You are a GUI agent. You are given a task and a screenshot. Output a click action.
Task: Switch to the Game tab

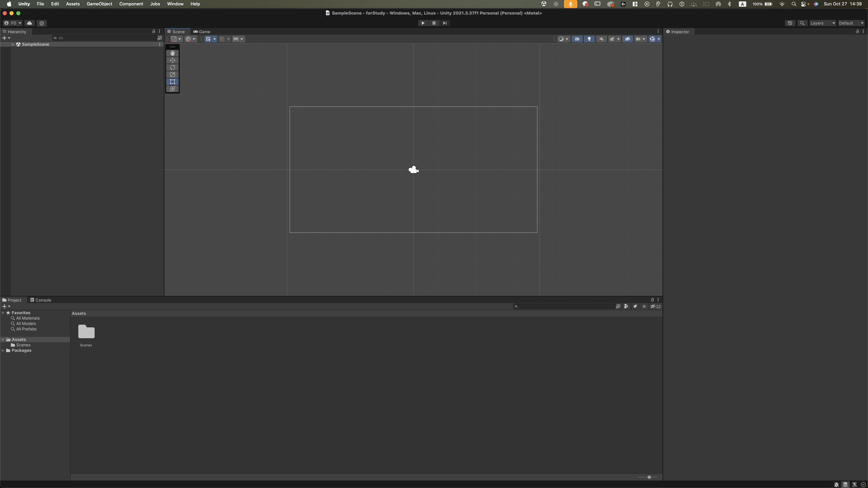pyautogui.click(x=202, y=32)
